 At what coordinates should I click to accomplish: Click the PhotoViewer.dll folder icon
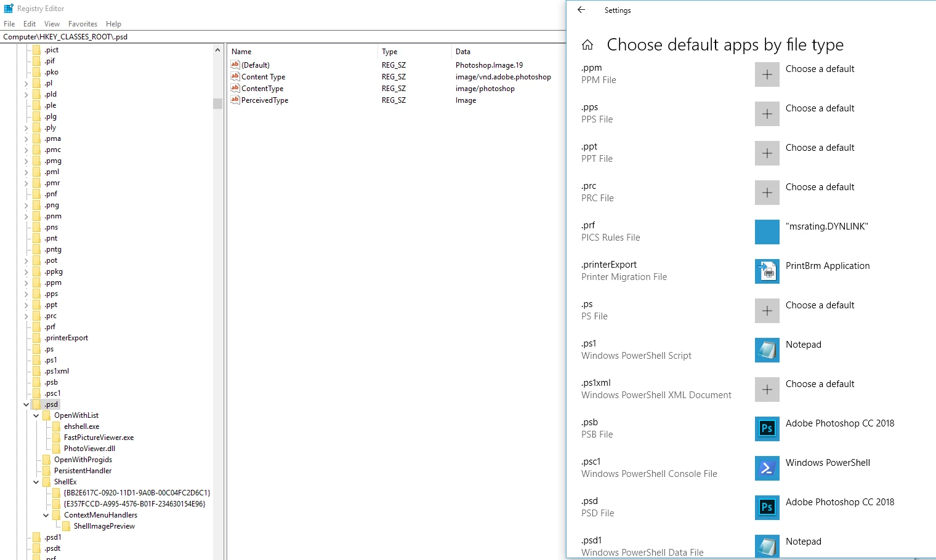pyautogui.click(x=57, y=449)
